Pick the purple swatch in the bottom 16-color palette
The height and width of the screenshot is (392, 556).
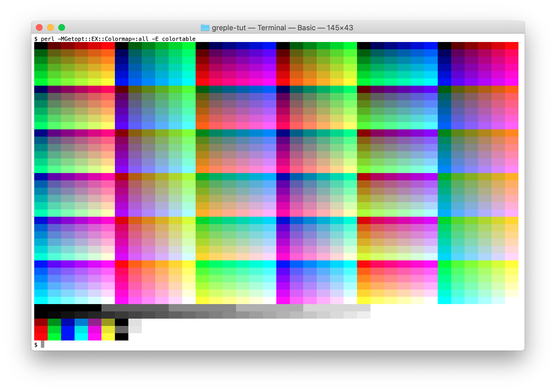[x=95, y=322]
